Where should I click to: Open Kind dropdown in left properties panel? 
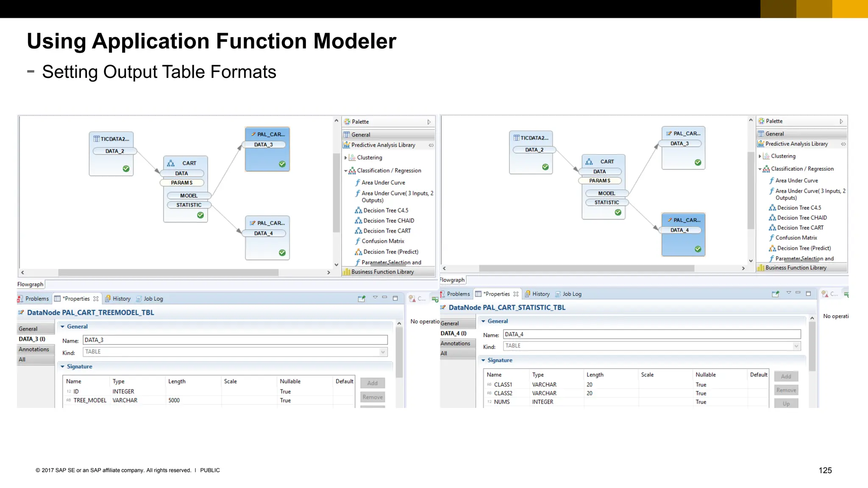[383, 352]
